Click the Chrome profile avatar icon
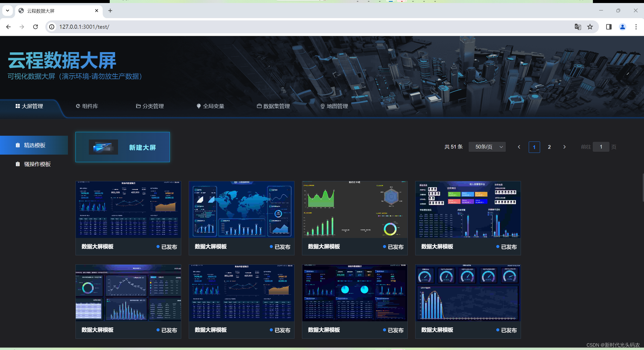The width and height of the screenshot is (644, 350). point(622,27)
